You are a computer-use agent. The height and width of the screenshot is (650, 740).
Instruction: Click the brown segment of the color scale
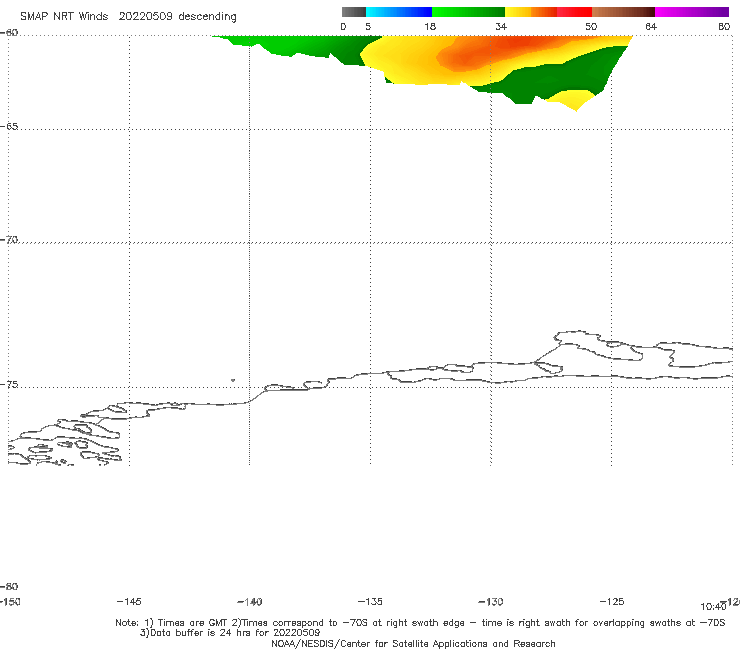click(623, 12)
